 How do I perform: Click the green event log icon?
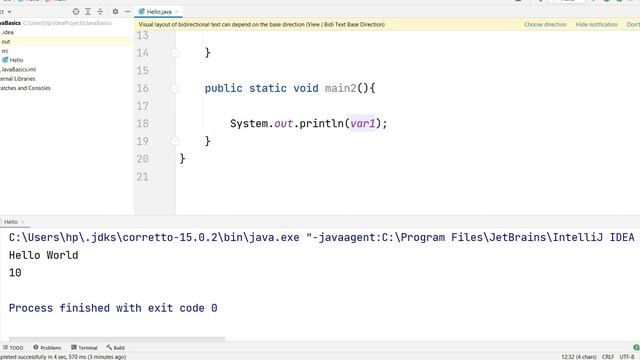[x=636, y=348]
